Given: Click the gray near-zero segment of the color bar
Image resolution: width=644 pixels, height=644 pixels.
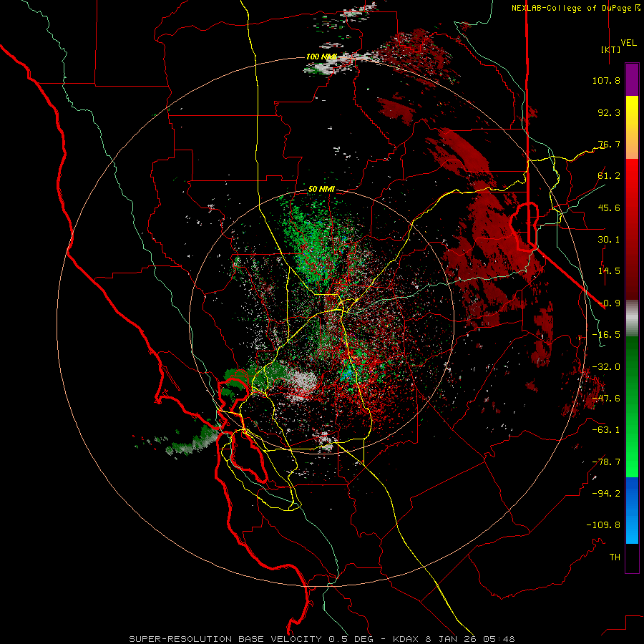Looking at the screenshot, I should (632, 318).
